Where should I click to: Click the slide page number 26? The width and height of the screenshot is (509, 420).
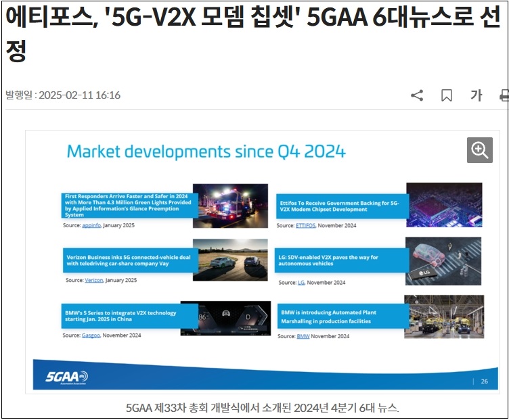click(485, 381)
